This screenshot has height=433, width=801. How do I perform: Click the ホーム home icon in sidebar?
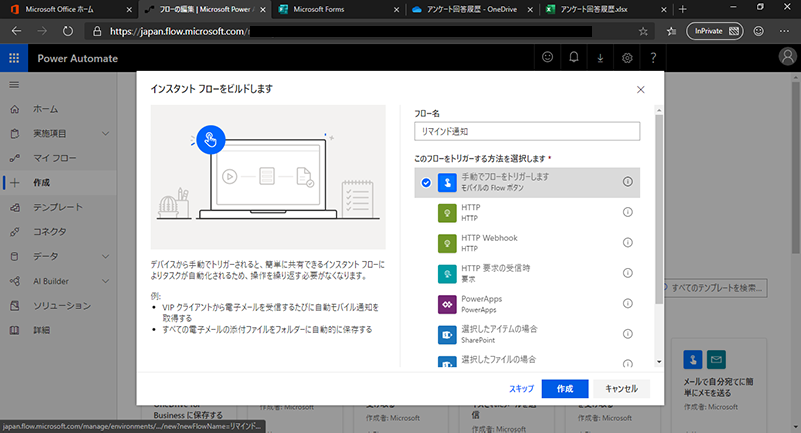coord(15,109)
